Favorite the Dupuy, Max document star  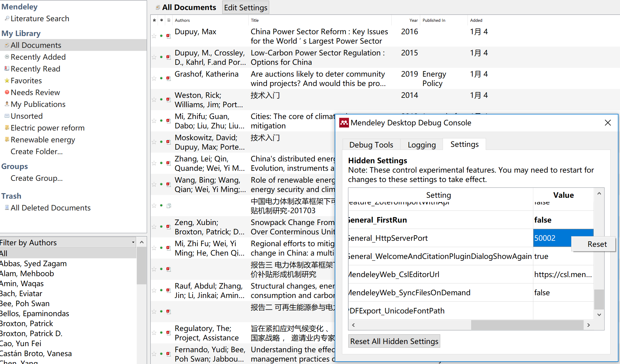coord(154,36)
